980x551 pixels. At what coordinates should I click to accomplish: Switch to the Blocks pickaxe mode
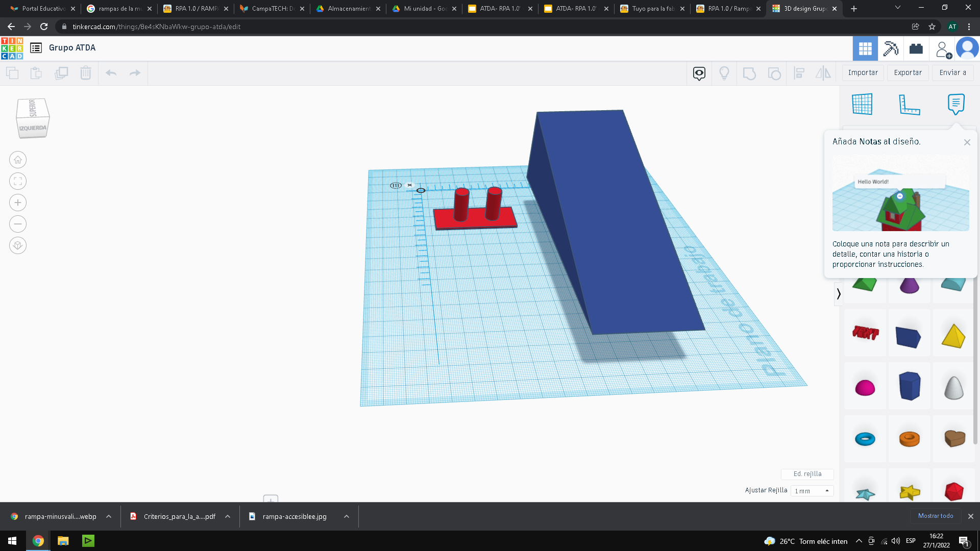pyautogui.click(x=891, y=48)
